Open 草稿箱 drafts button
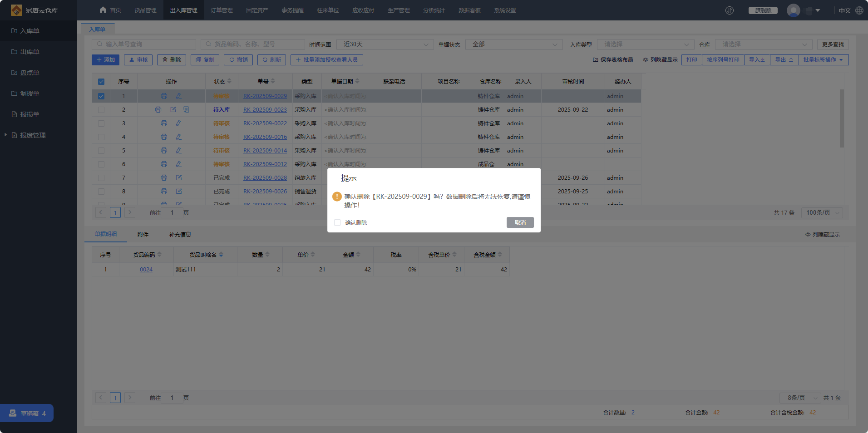The width and height of the screenshot is (868, 433). coord(27,413)
